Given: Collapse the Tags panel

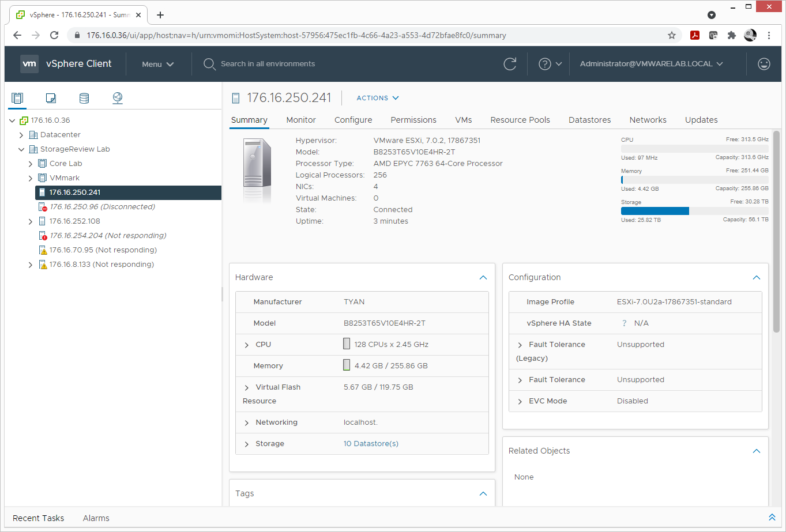Looking at the screenshot, I should [483, 494].
